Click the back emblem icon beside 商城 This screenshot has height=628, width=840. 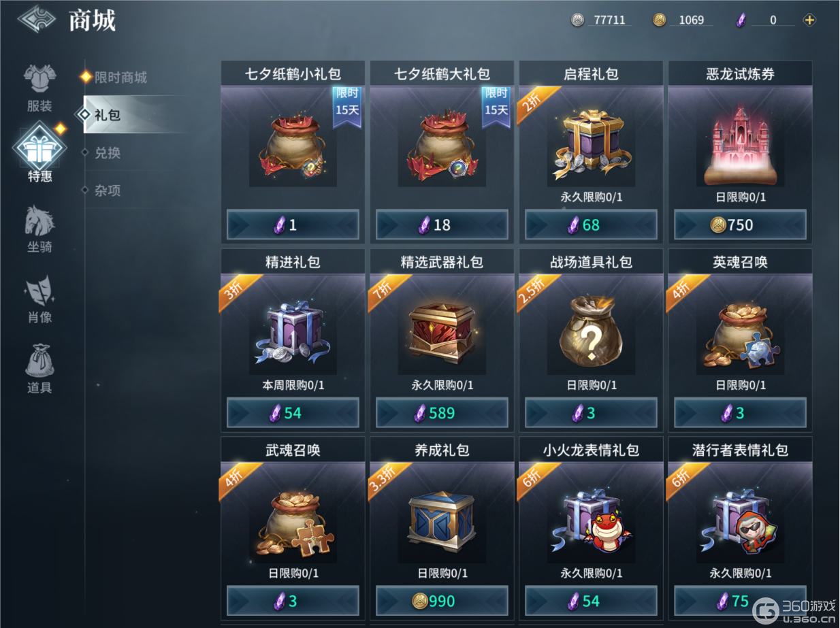[36, 19]
